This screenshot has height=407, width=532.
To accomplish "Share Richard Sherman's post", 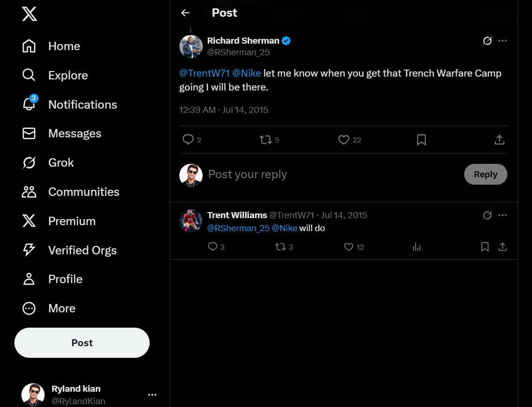I will click(499, 140).
